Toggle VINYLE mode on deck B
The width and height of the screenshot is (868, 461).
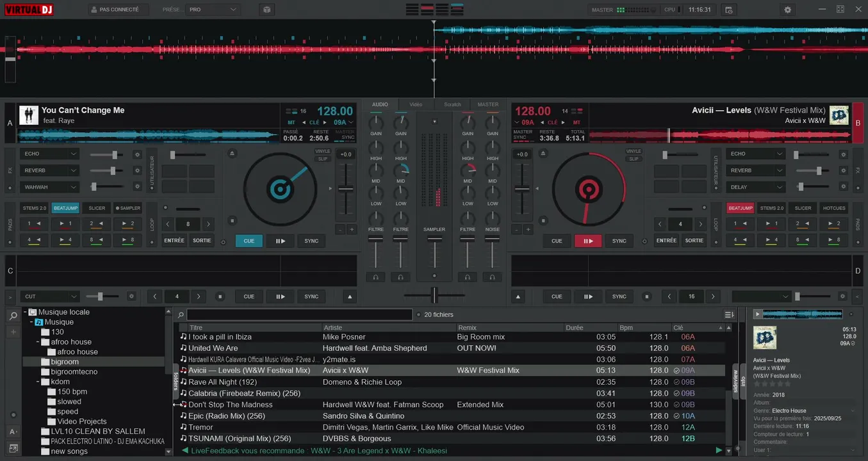pos(634,152)
